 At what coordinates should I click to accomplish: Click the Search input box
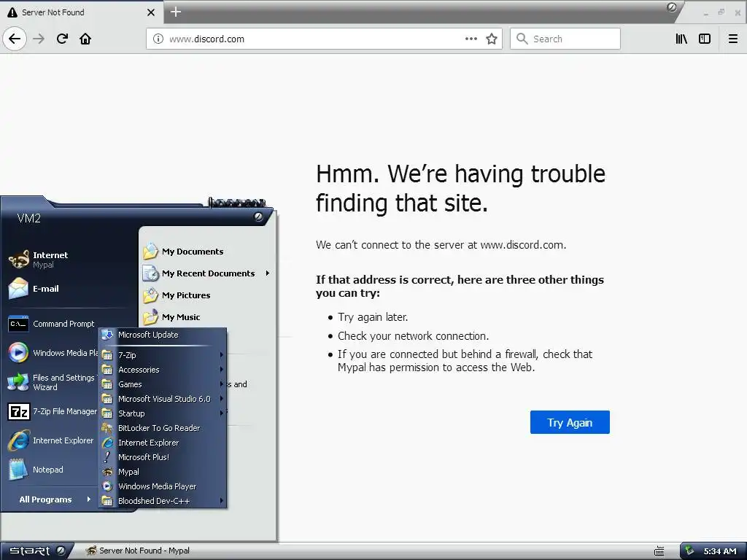565,39
